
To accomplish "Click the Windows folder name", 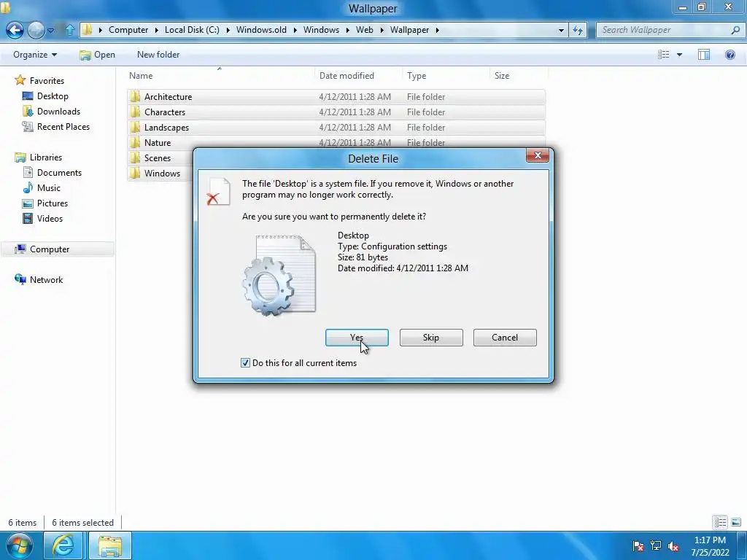I will (163, 174).
